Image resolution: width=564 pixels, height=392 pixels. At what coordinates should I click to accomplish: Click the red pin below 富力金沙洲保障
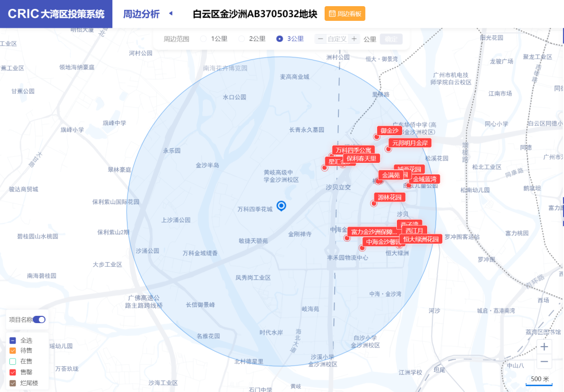(x=347, y=238)
